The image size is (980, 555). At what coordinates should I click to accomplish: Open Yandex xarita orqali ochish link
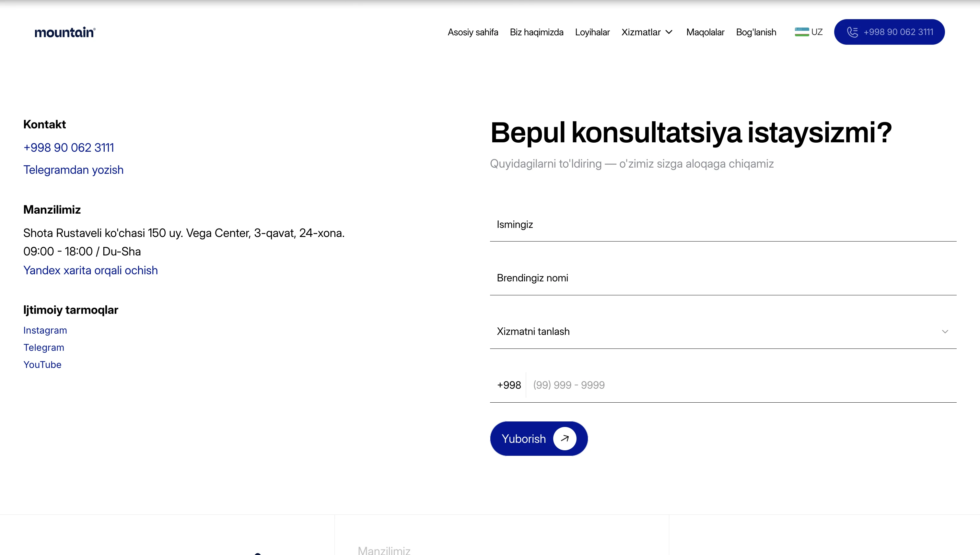tap(90, 270)
